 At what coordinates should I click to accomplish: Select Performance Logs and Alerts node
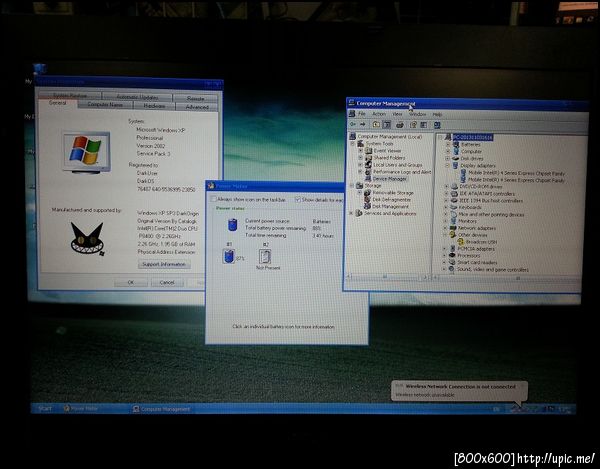(x=402, y=172)
